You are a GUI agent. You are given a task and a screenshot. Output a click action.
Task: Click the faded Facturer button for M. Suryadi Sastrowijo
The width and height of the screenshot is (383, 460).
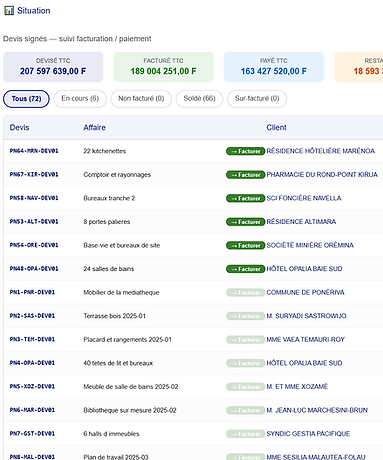(x=245, y=316)
